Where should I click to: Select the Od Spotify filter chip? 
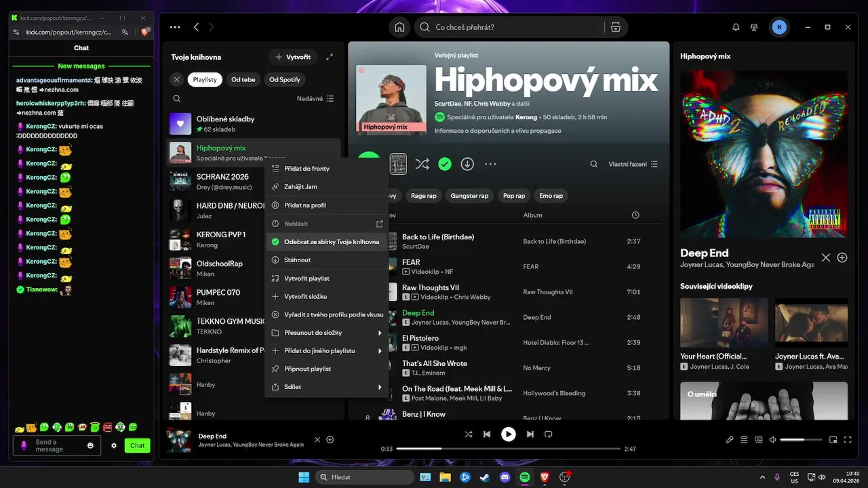(285, 79)
